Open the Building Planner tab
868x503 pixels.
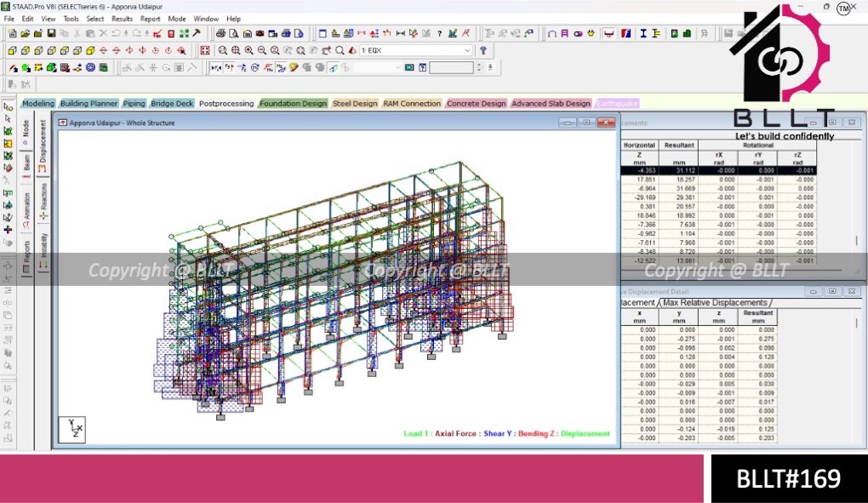tap(89, 104)
